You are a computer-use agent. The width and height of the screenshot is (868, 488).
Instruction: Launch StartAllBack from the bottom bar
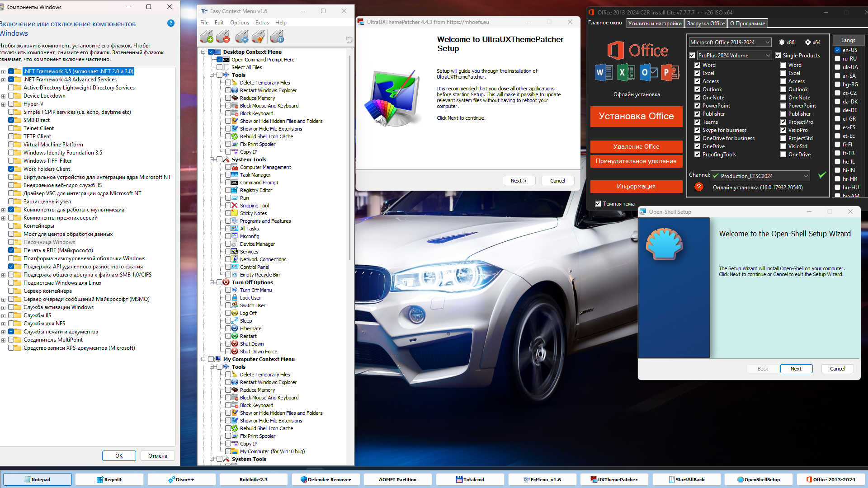click(687, 479)
